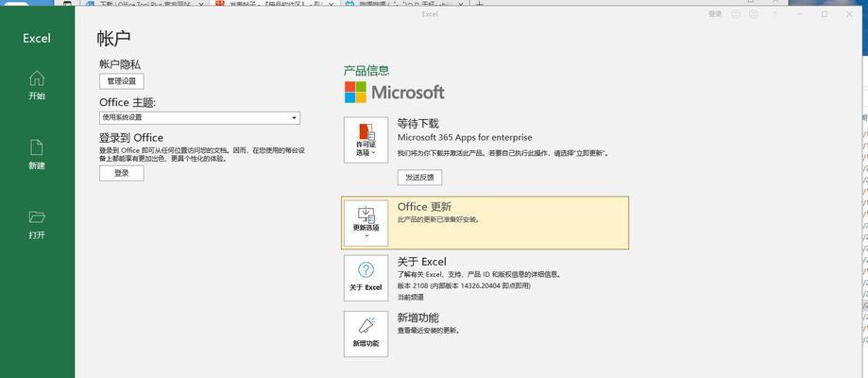Restore down the Excel window
868x378 pixels.
(825, 14)
